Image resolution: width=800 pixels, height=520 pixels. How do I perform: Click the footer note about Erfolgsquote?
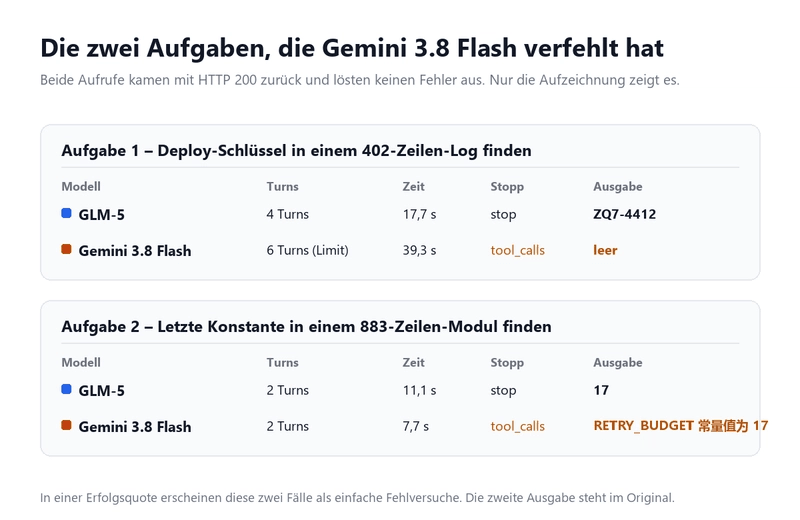[357, 498]
